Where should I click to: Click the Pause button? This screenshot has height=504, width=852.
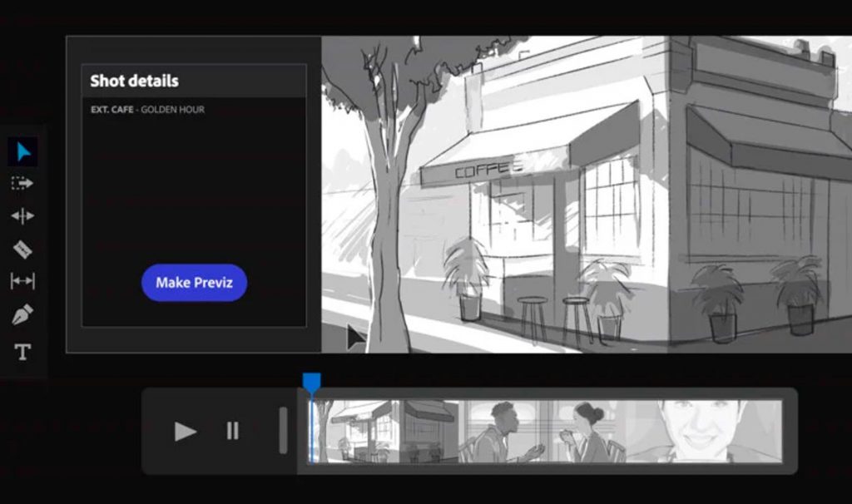(231, 431)
